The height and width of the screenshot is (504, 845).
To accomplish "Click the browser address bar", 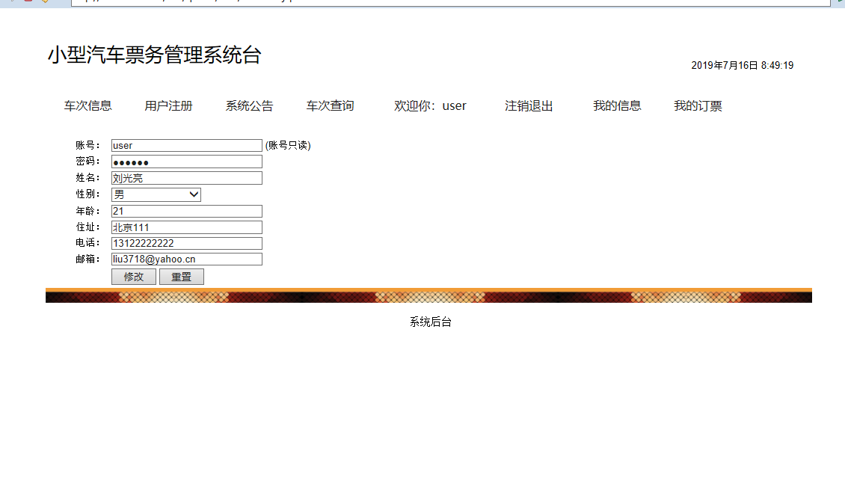I will (449, 3).
